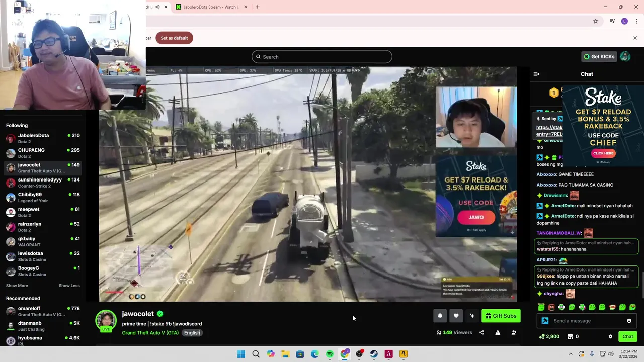Open Windows taskbar search

[x=256, y=354]
